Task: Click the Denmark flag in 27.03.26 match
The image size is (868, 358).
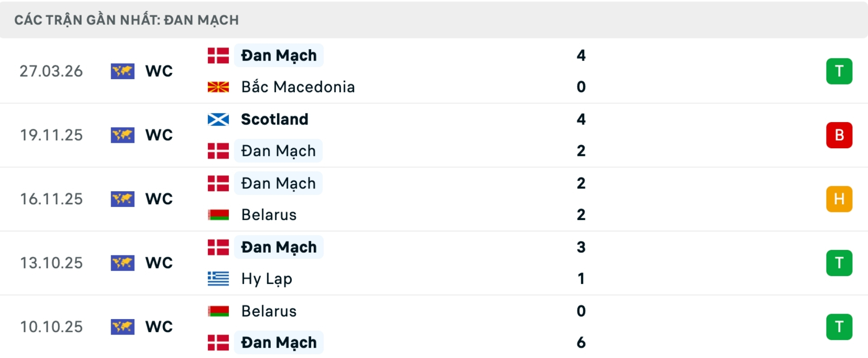Action: tap(218, 56)
